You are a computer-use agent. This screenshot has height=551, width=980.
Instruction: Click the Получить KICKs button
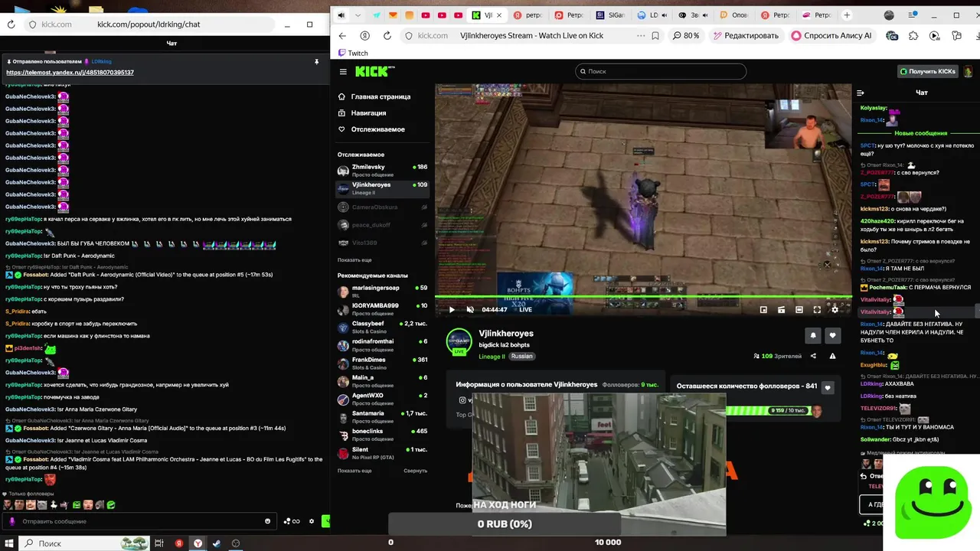928,71
